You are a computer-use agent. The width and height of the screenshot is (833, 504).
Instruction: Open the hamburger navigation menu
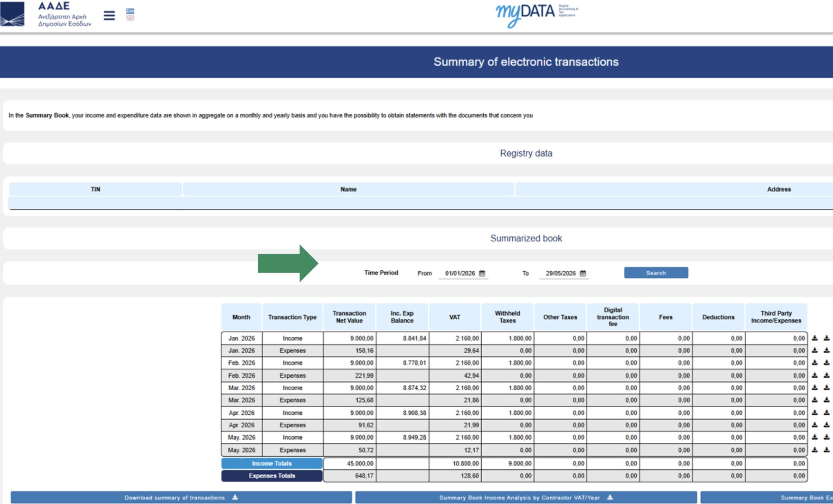[x=109, y=16]
